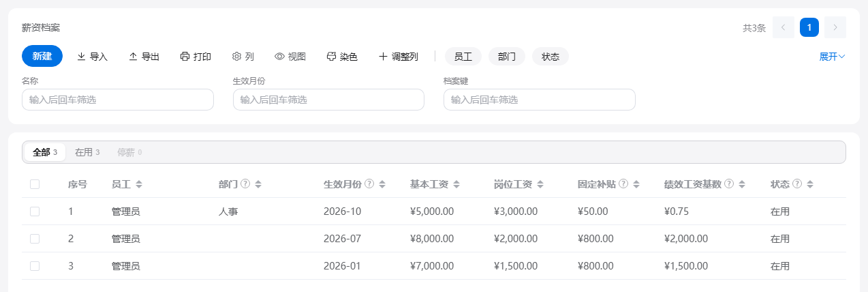The width and height of the screenshot is (868, 292).
Task: Click the 调整列 plus button
Action: (x=398, y=57)
